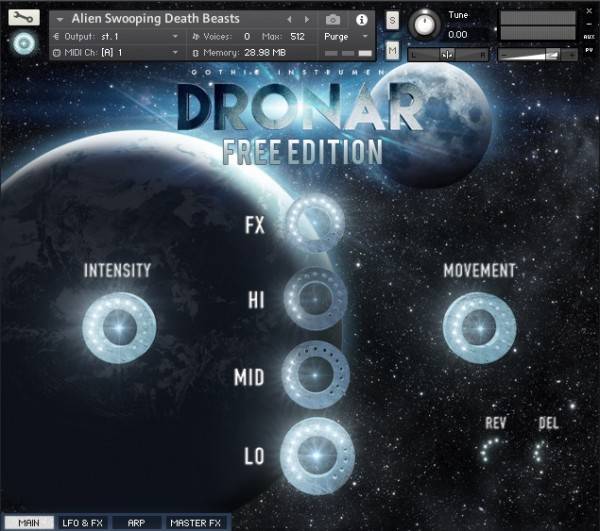Click the pan slider below Tune

point(448,54)
